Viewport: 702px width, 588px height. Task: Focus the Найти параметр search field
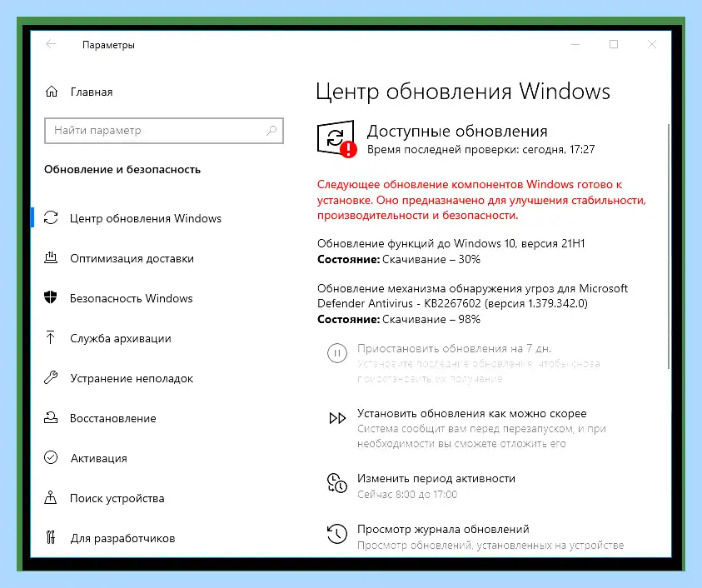(x=164, y=130)
